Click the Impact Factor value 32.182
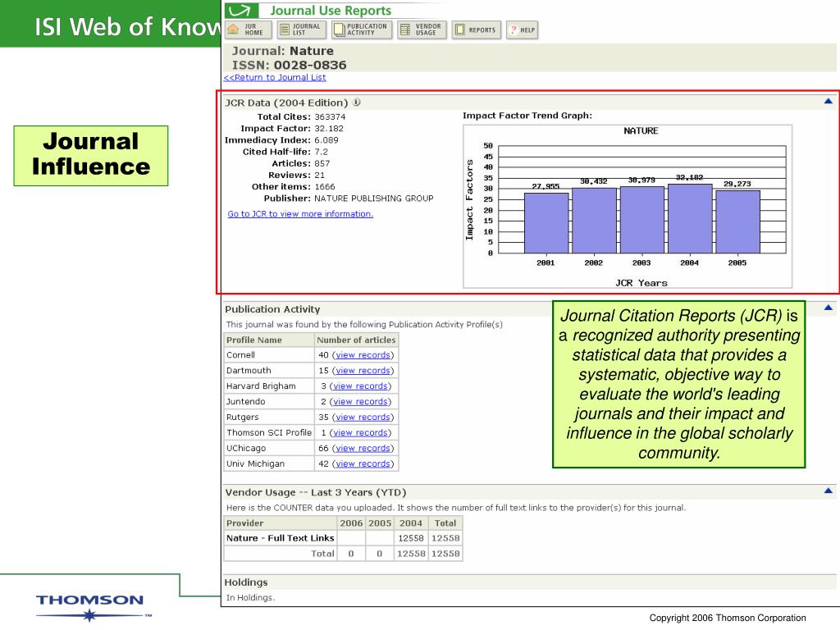 coord(329,129)
